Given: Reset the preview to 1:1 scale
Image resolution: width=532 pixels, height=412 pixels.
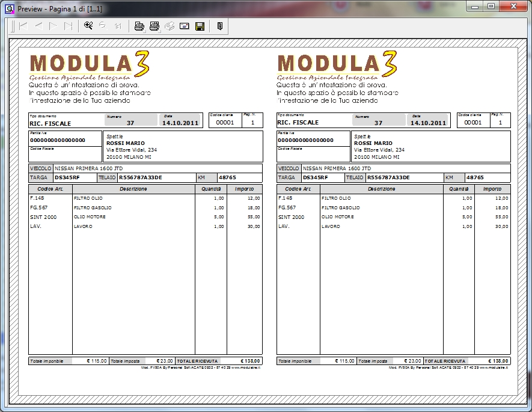Looking at the screenshot, I should click(118, 26).
